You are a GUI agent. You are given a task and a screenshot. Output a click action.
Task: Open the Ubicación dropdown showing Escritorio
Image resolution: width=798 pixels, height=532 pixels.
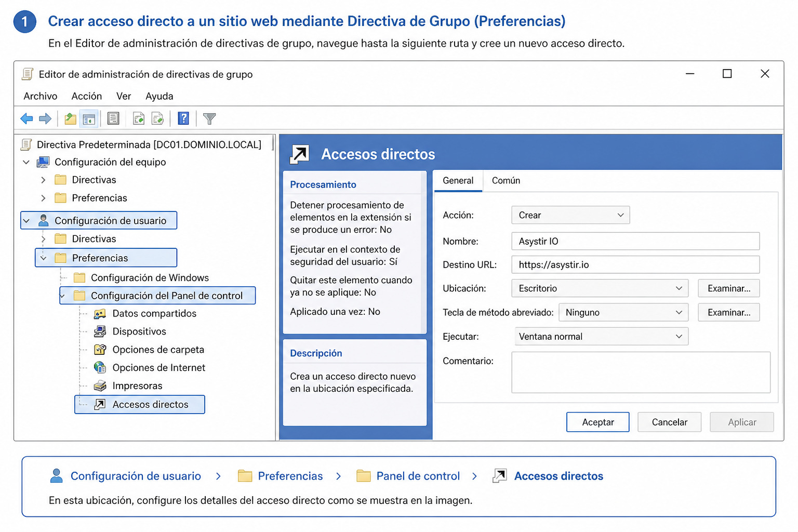600,288
